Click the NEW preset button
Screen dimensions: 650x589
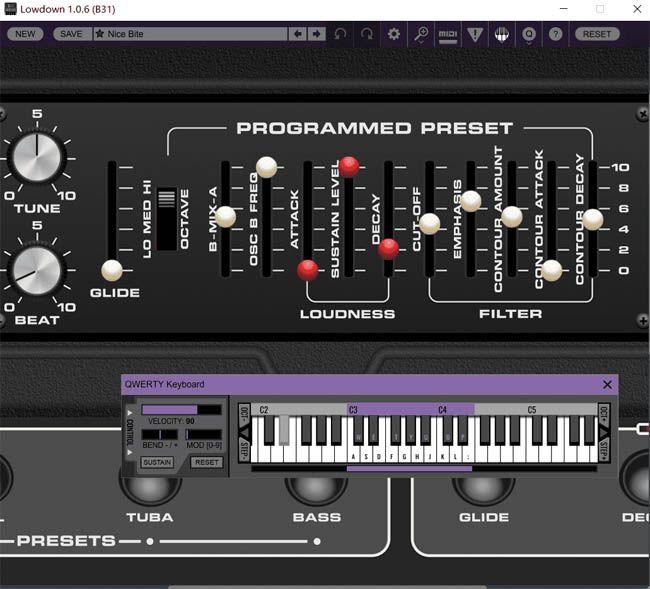point(25,34)
